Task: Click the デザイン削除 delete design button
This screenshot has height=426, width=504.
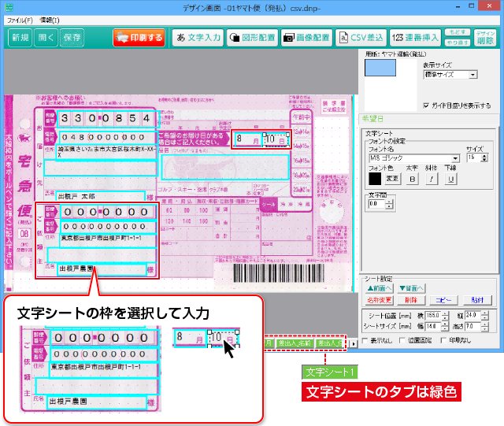Action: tap(485, 38)
